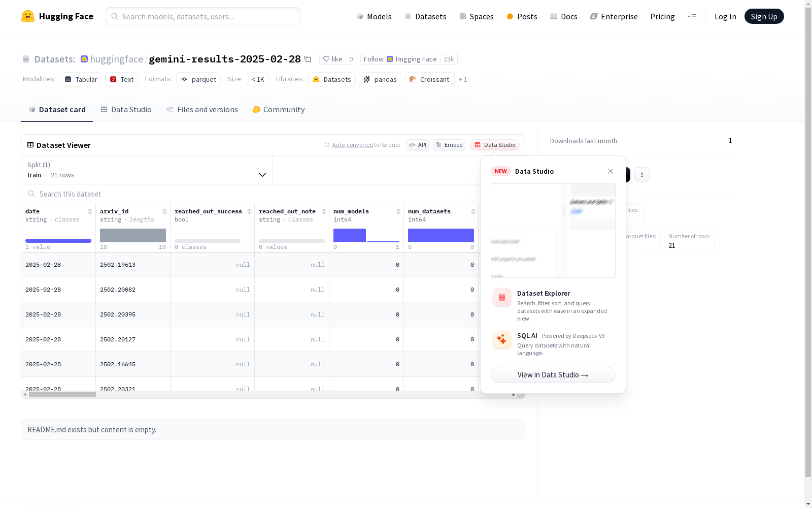Sort by num_datasets column

[473, 211]
